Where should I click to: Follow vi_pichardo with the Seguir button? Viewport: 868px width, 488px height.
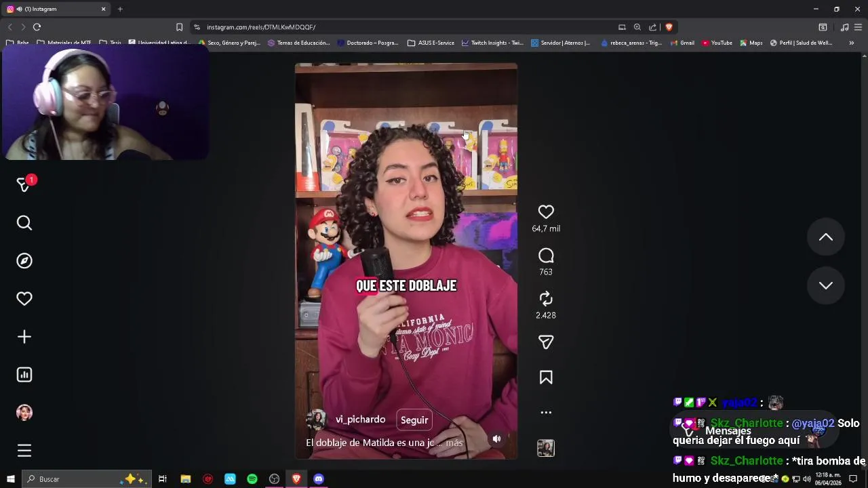click(x=414, y=420)
